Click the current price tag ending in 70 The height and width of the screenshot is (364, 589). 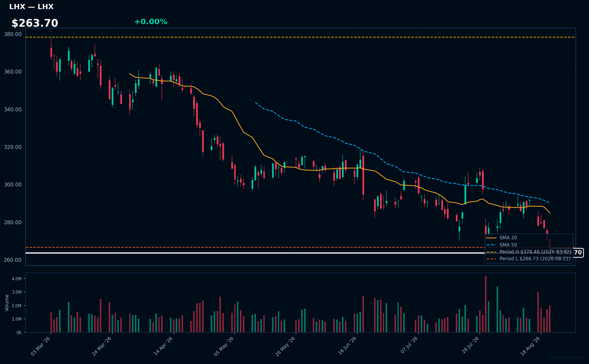567,253
